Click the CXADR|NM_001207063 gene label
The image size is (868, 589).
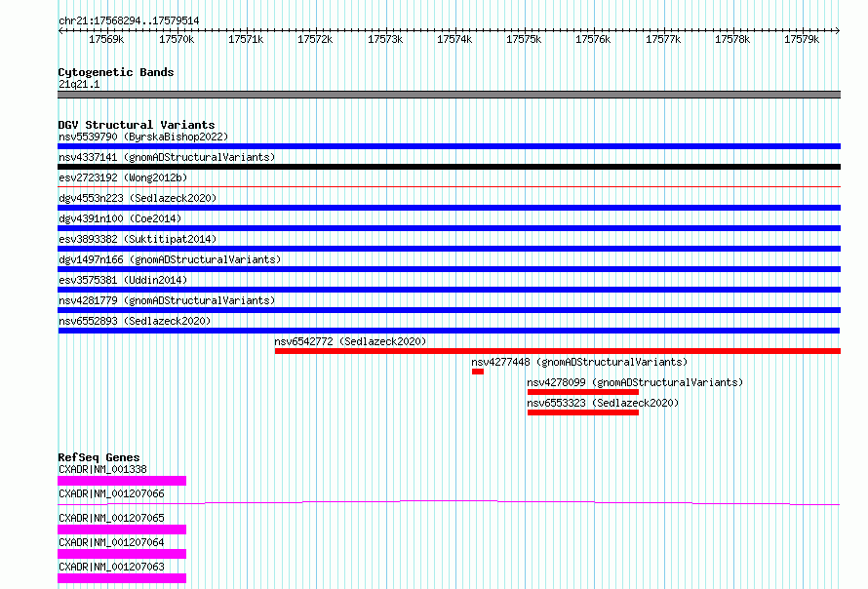[x=111, y=567]
